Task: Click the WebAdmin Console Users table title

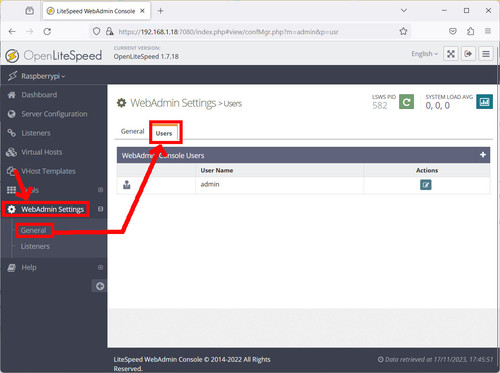Action: [163, 155]
